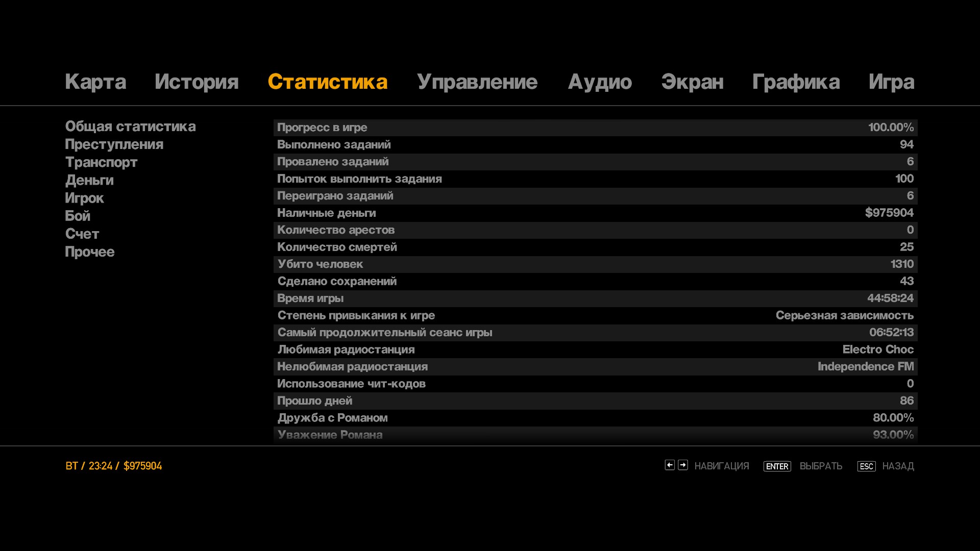This screenshot has width=980, height=551.
Task: Open the Преступления statistics category
Action: 114,144
